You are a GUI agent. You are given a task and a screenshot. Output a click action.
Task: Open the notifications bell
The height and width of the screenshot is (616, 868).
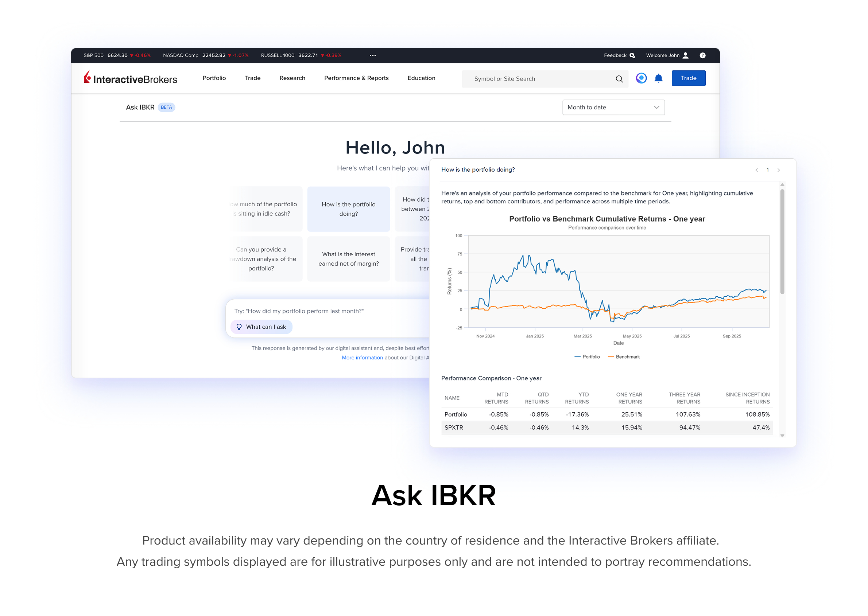(658, 78)
